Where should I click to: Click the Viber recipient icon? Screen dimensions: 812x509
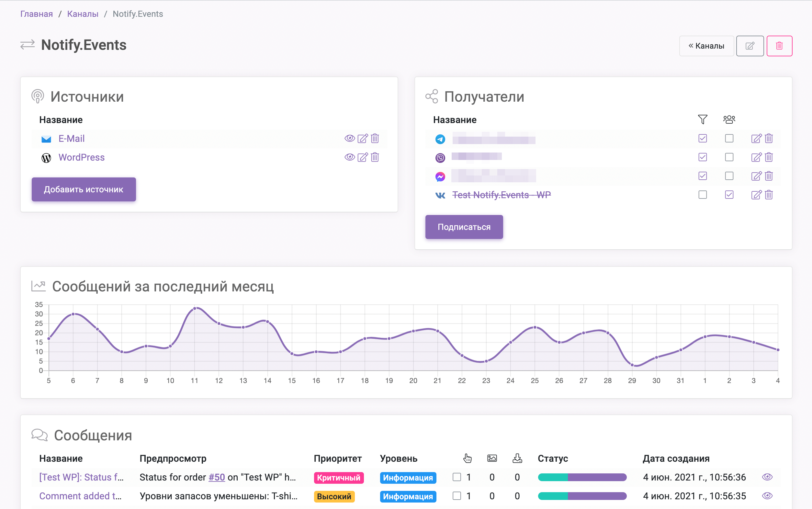(x=440, y=158)
